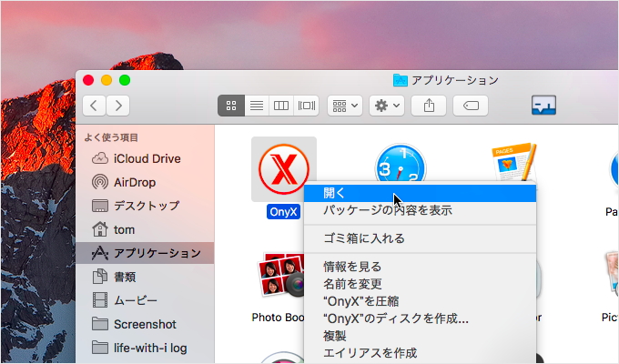Image resolution: width=619 pixels, height=364 pixels.
Task: Click the よく使う項目 sidebar header
Action: [x=111, y=137]
